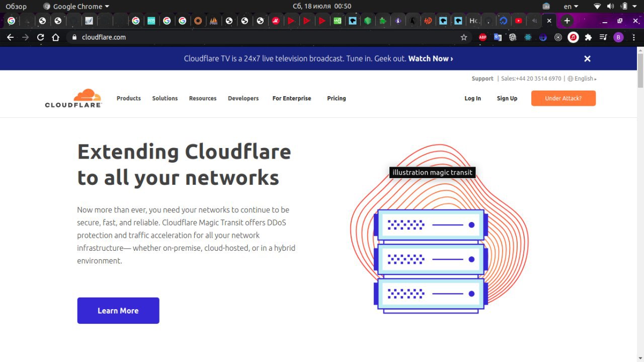Open the Chrome three-dot menu
The height and width of the screenshot is (362, 644).
pyautogui.click(x=634, y=37)
